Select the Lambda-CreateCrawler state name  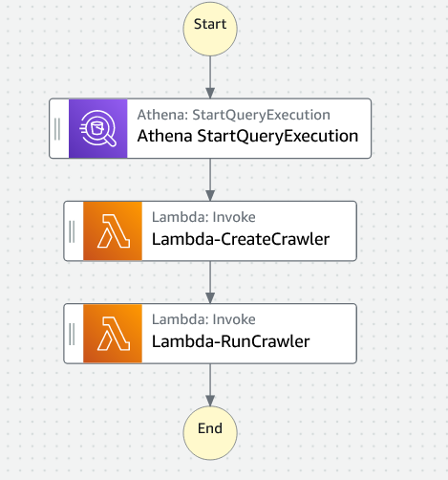[x=241, y=239]
